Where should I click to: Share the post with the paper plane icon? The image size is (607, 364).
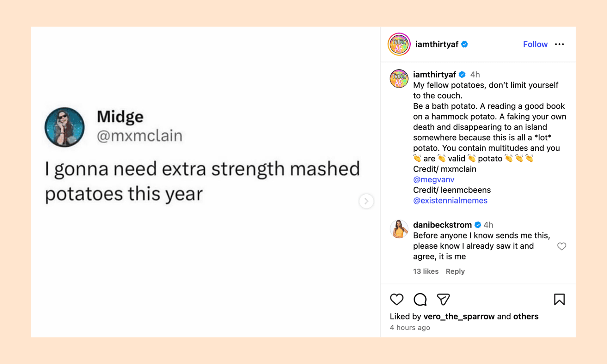click(x=443, y=300)
